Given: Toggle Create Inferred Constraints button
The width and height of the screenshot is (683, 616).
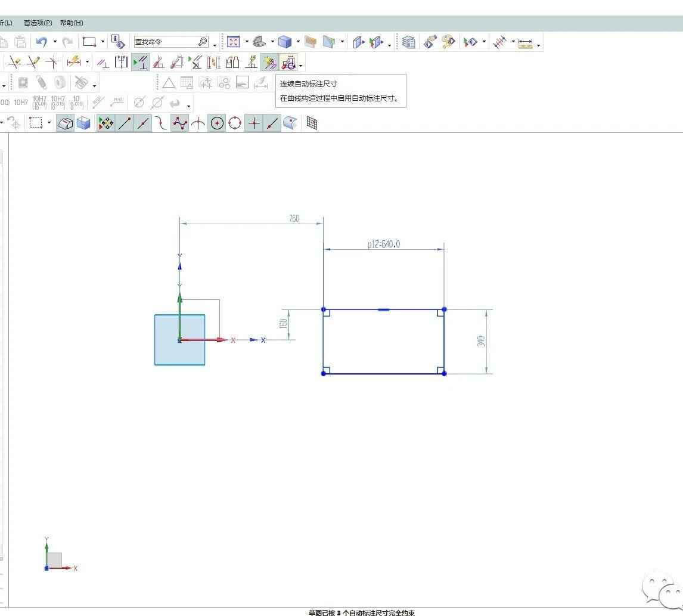Looking at the screenshot, I should pos(270,62).
